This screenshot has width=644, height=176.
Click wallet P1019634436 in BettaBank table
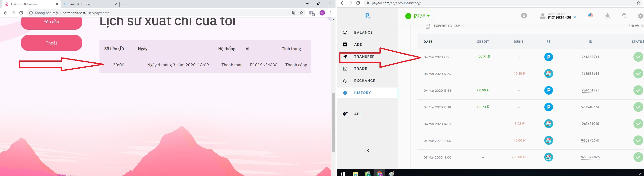[x=264, y=65]
